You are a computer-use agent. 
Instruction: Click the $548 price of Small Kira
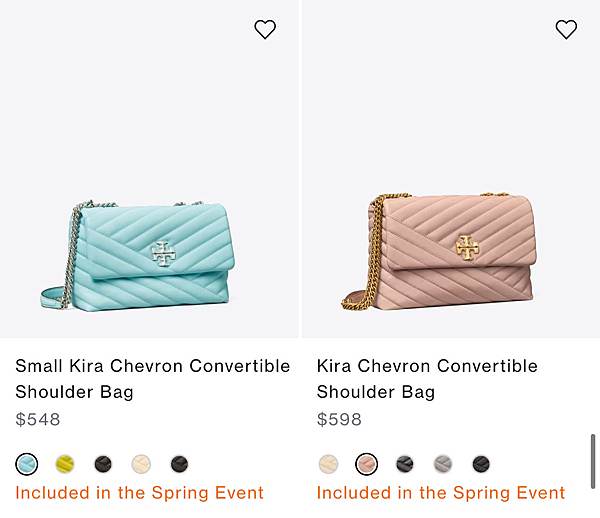38,419
